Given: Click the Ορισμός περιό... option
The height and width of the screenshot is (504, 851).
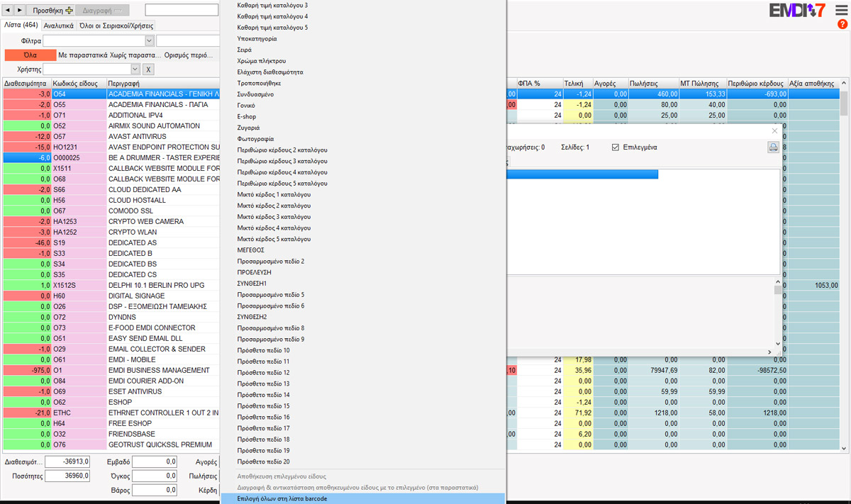Looking at the screenshot, I should pos(189,55).
